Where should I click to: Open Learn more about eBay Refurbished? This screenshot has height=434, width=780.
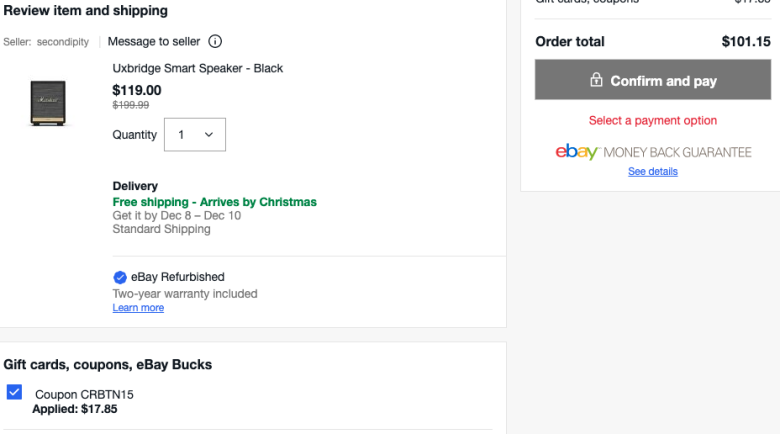pyautogui.click(x=138, y=308)
